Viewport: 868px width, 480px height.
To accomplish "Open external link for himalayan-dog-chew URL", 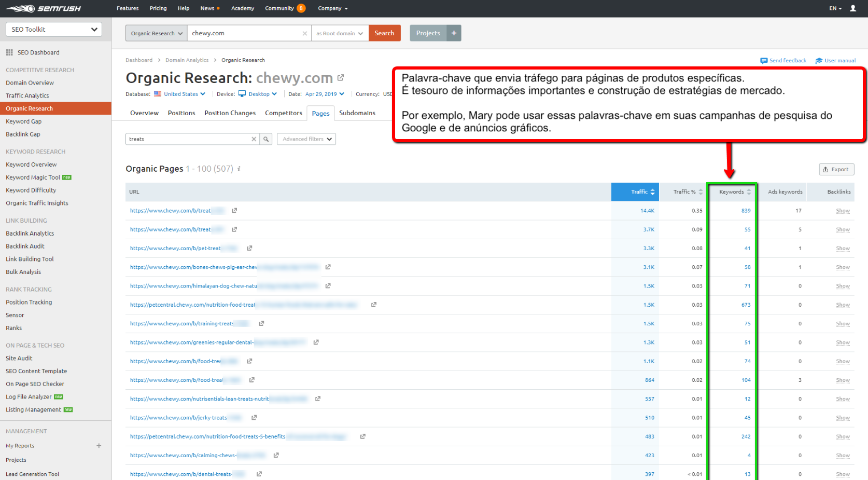I will pyautogui.click(x=328, y=286).
